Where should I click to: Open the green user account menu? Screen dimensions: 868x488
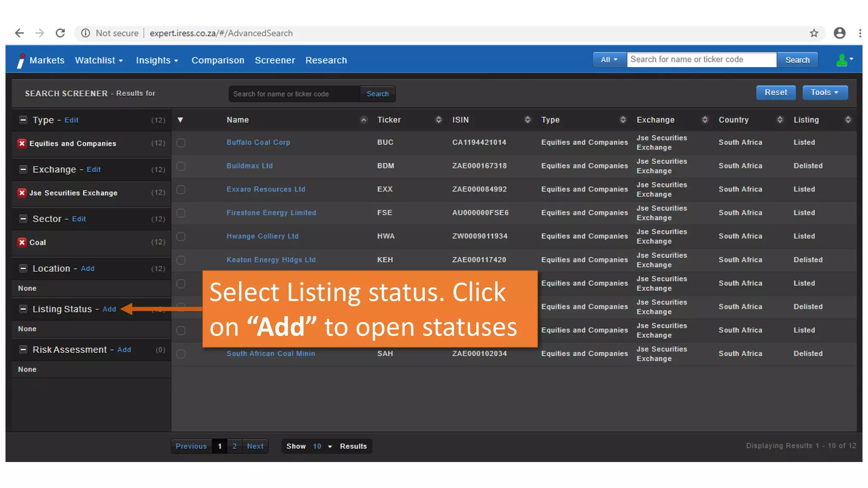coord(844,60)
